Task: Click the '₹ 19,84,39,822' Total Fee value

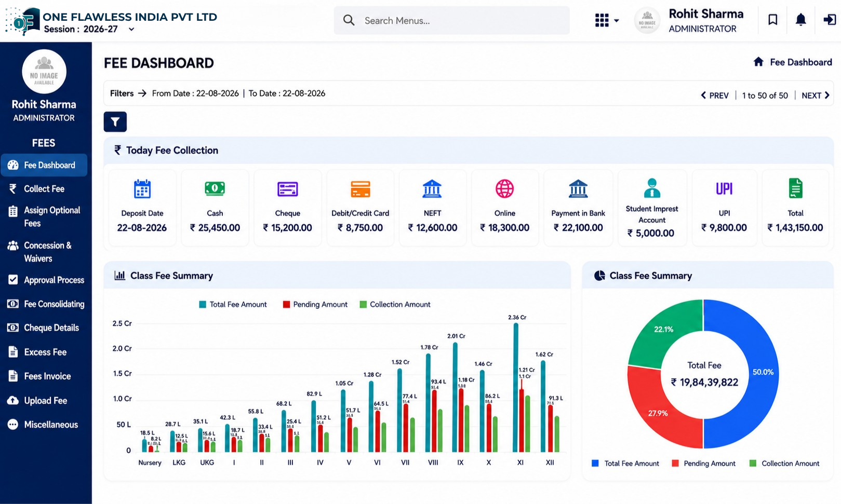Action: [x=704, y=383]
